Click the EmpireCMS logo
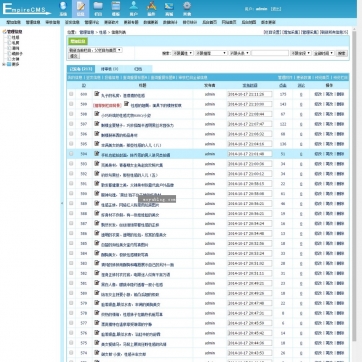362x362 pixels. pyautogui.click(x=27, y=9)
